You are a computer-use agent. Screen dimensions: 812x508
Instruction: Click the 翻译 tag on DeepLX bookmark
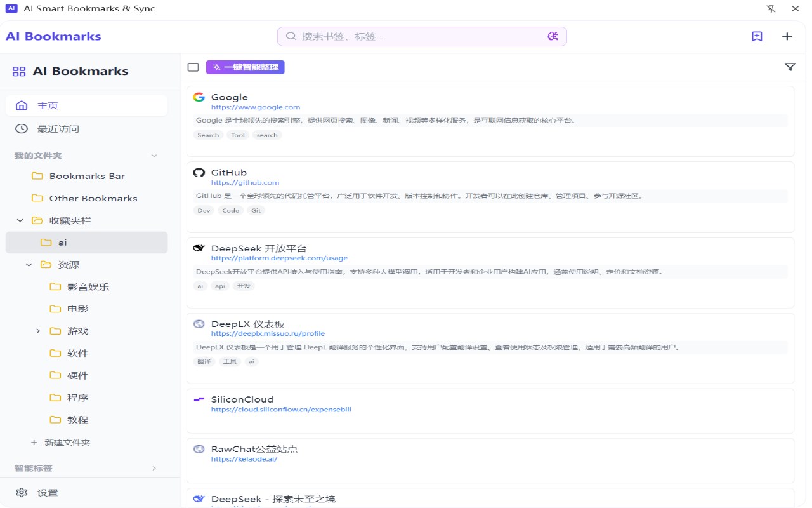tap(204, 362)
